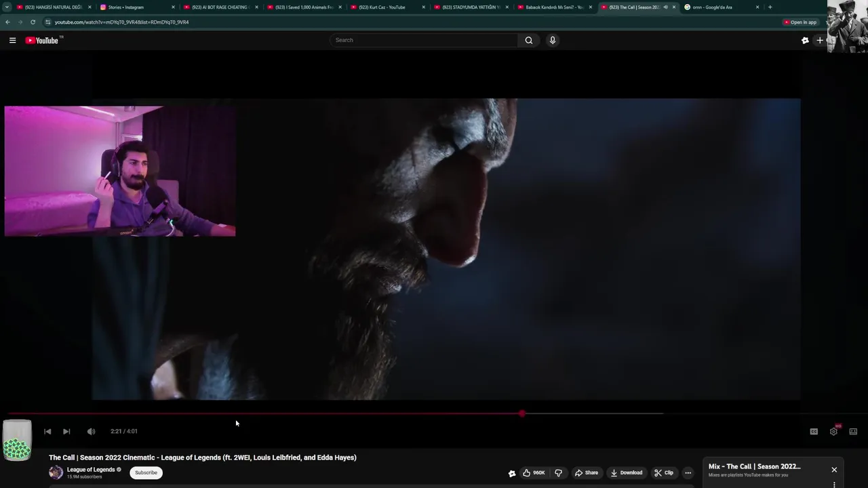Click the browser address bar URL

point(122,22)
